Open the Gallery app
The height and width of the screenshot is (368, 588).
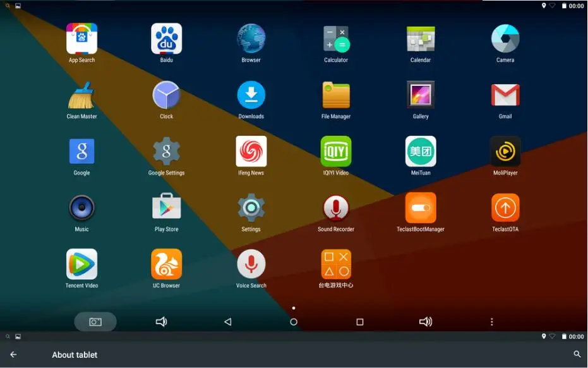(421, 95)
